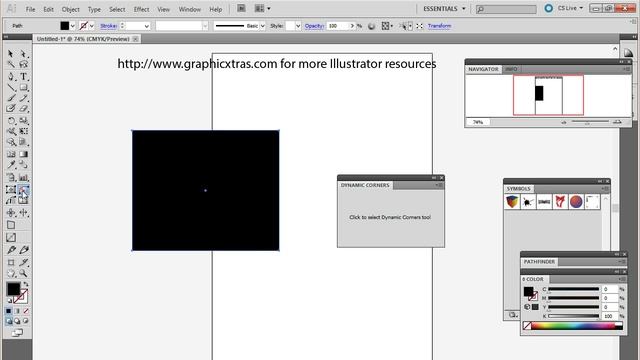Click the Fill color swatch in toolbox

point(13,289)
